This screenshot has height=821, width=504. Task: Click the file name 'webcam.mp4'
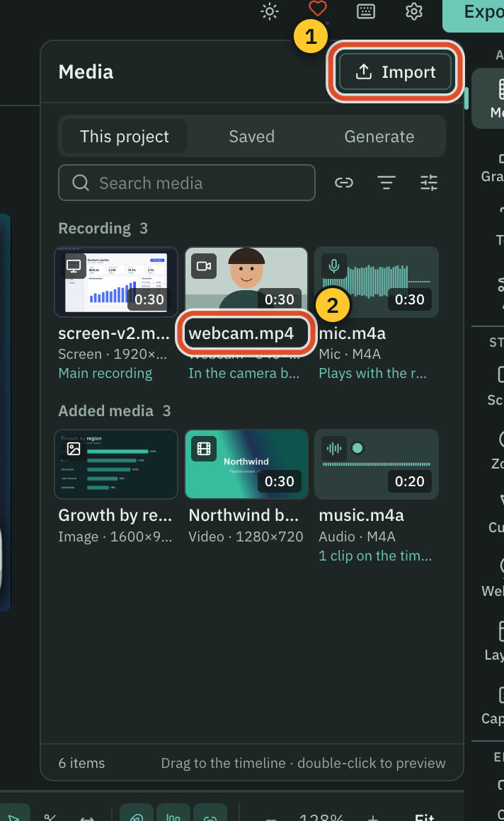(241, 333)
